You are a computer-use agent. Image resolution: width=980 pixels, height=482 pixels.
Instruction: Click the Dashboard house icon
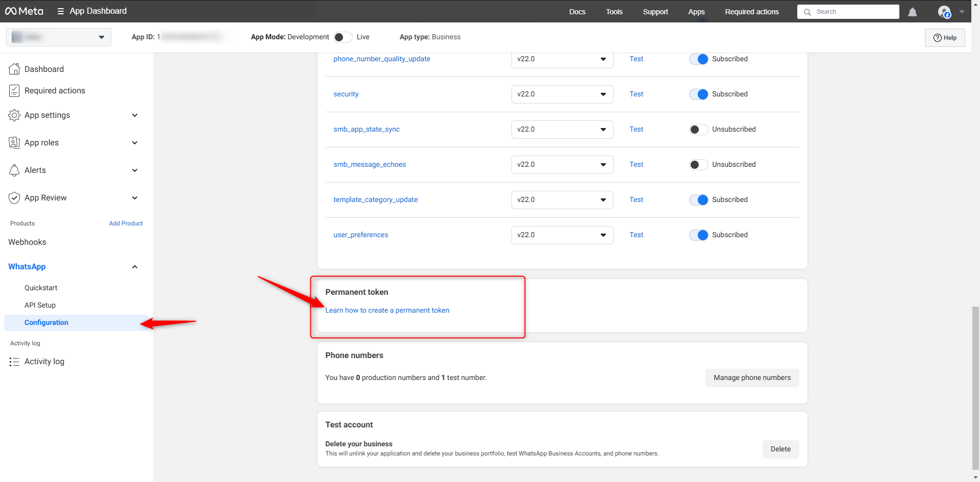click(14, 69)
